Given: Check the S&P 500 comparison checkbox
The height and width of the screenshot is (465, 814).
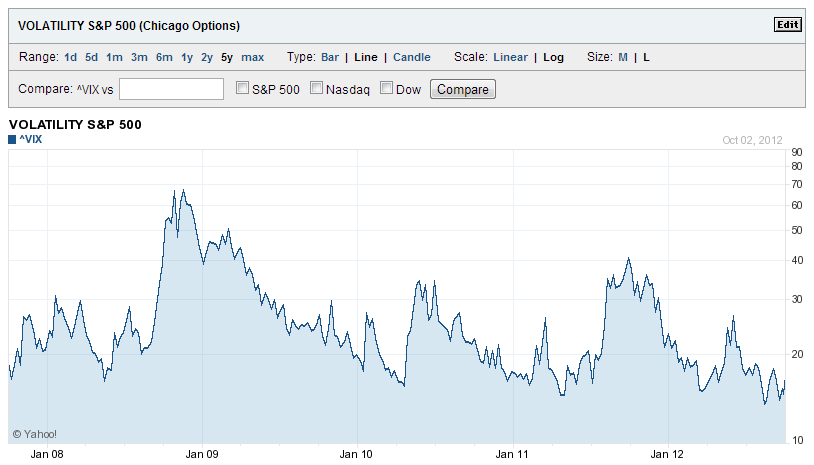Looking at the screenshot, I should pos(242,88).
